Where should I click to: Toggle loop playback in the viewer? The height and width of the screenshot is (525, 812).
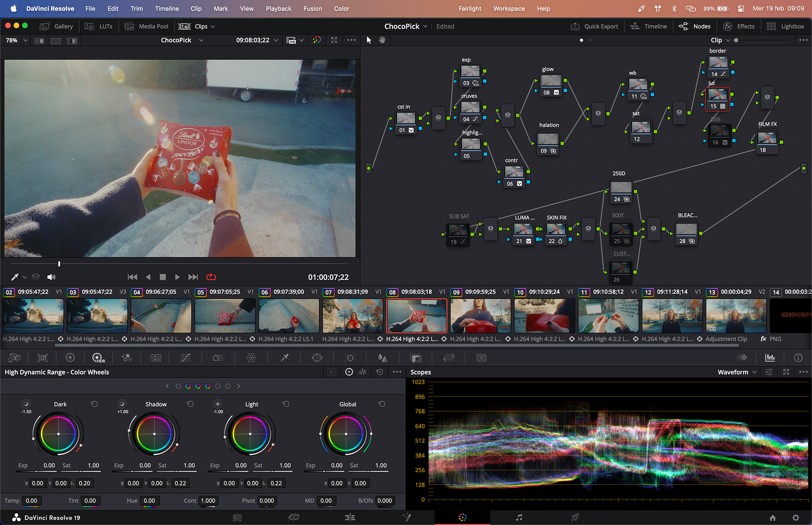pyautogui.click(x=211, y=277)
